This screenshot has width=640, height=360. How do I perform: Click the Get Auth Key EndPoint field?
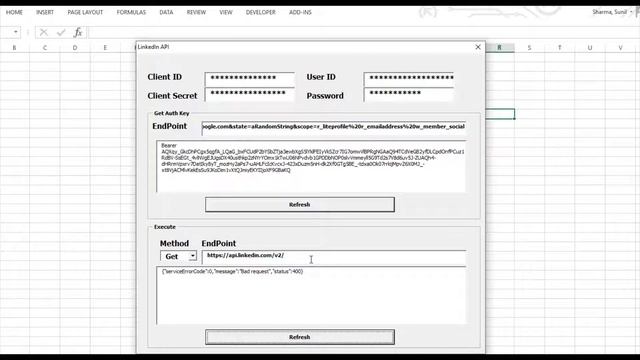pyautogui.click(x=334, y=127)
